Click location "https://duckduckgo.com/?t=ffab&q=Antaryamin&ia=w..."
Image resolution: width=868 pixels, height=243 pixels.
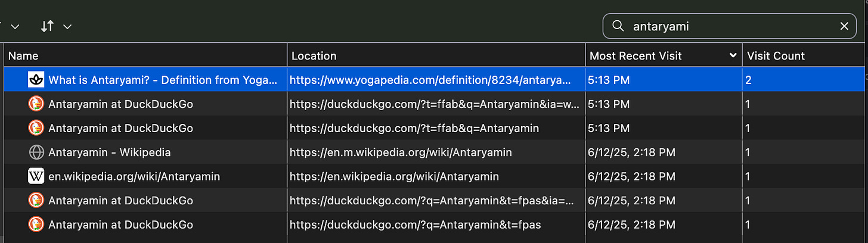point(435,104)
